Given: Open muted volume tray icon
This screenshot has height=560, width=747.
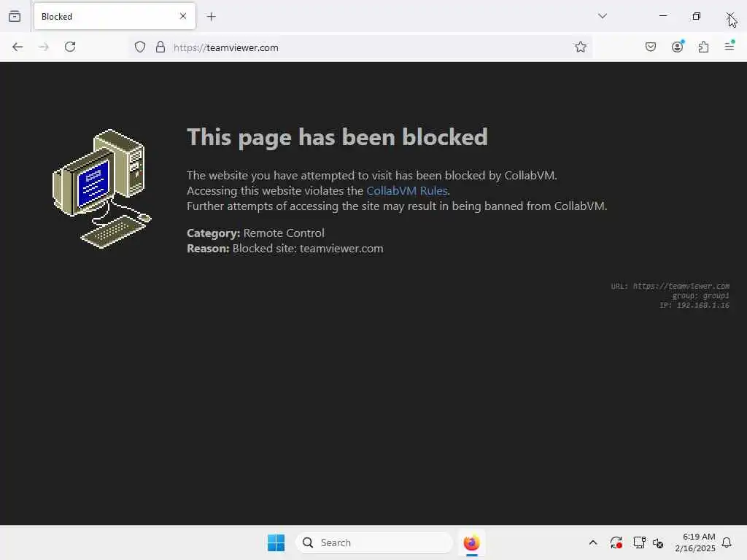Looking at the screenshot, I should point(658,542).
